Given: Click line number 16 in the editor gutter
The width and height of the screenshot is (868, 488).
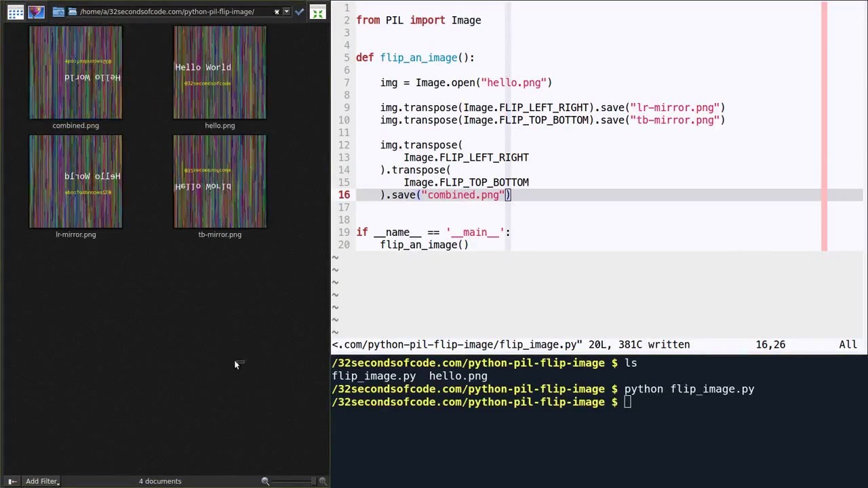Looking at the screenshot, I should tap(344, 195).
